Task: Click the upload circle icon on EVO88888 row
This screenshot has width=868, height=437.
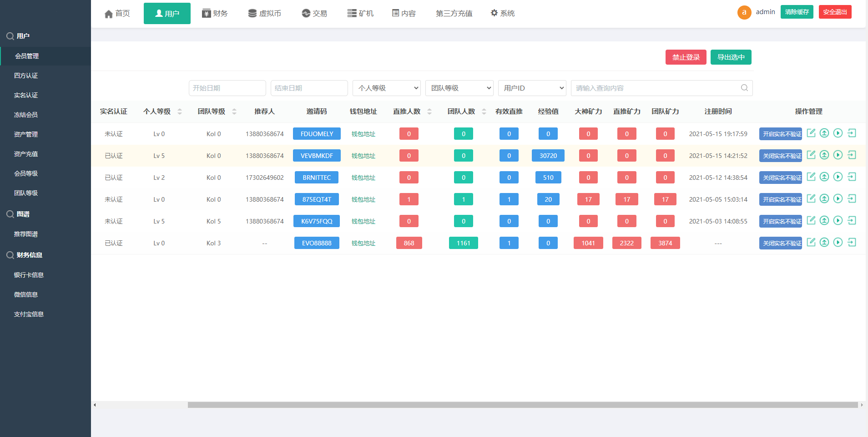Action: coord(825,243)
